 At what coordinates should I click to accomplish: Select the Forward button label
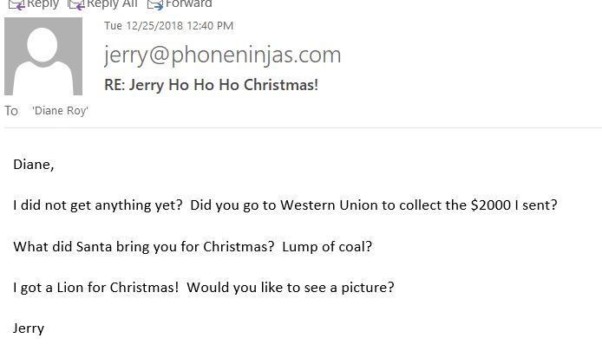[189, 3]
